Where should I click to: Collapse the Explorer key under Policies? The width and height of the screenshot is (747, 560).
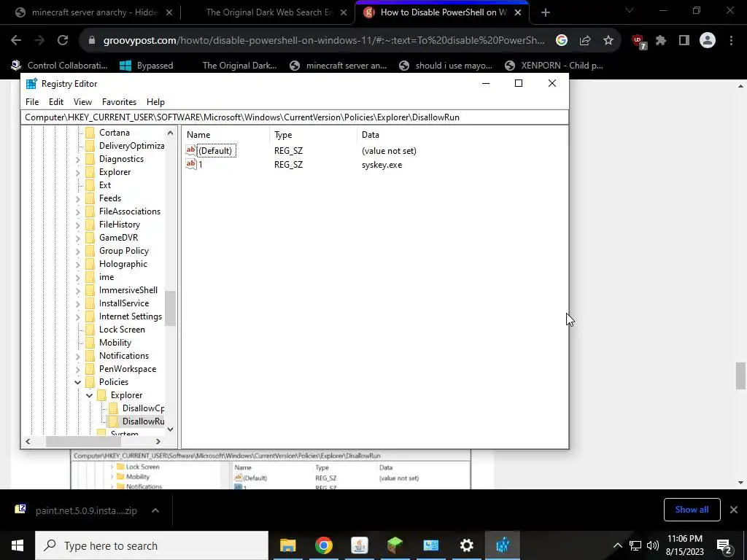89,395
